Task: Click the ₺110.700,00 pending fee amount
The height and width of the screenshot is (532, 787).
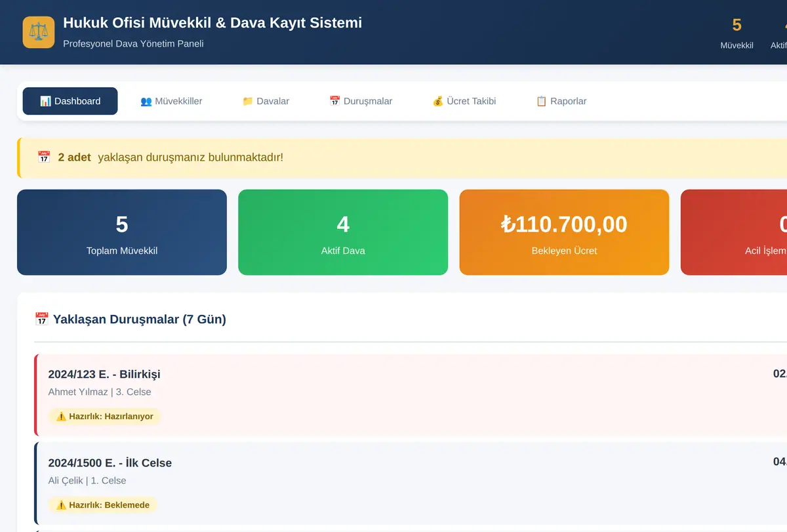Action: (x=564, y=224)
